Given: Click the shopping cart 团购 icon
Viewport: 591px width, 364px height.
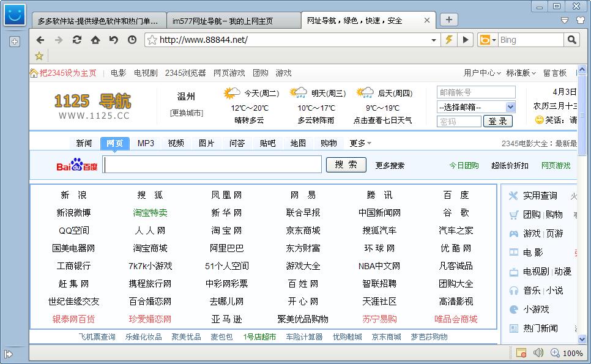Looking at the screenshot, I should [x=513, y=215].
